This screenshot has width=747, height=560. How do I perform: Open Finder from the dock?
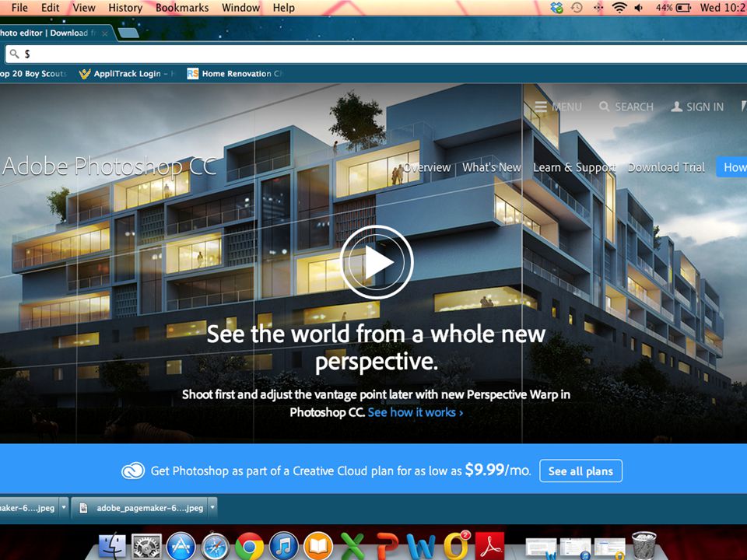(112, 546)
